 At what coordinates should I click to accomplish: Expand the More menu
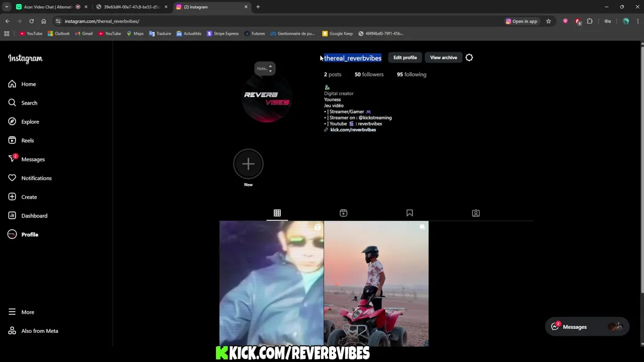(21, 312)
